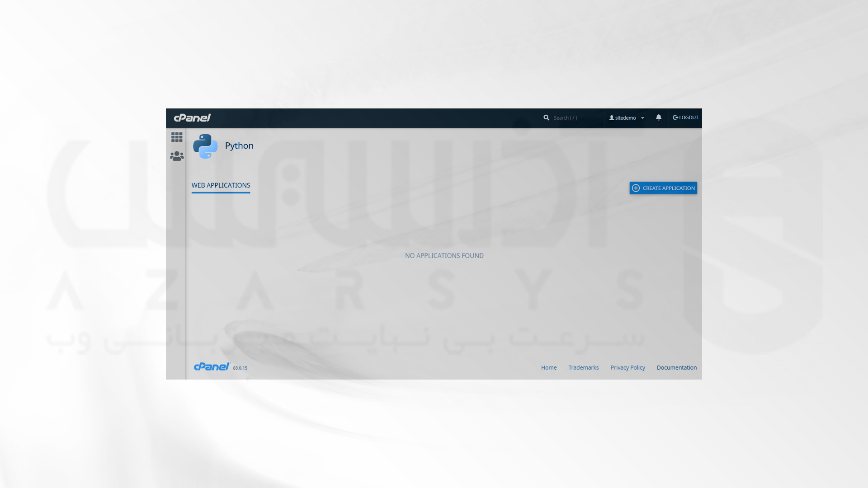Click the search magnifier icon
The width and height of the screenshot is (868, 488).
coord(546,117)
